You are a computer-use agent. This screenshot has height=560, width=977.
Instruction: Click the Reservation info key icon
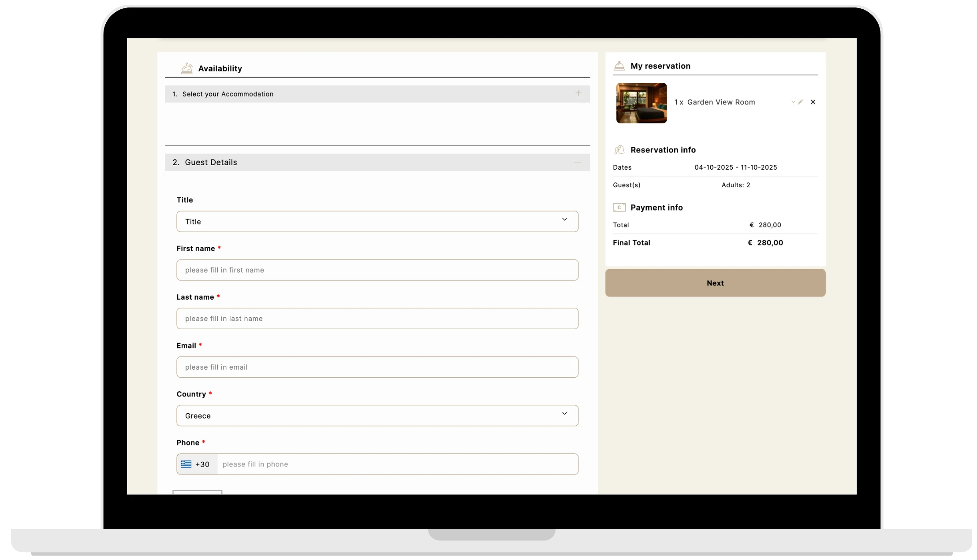point(619,150)
